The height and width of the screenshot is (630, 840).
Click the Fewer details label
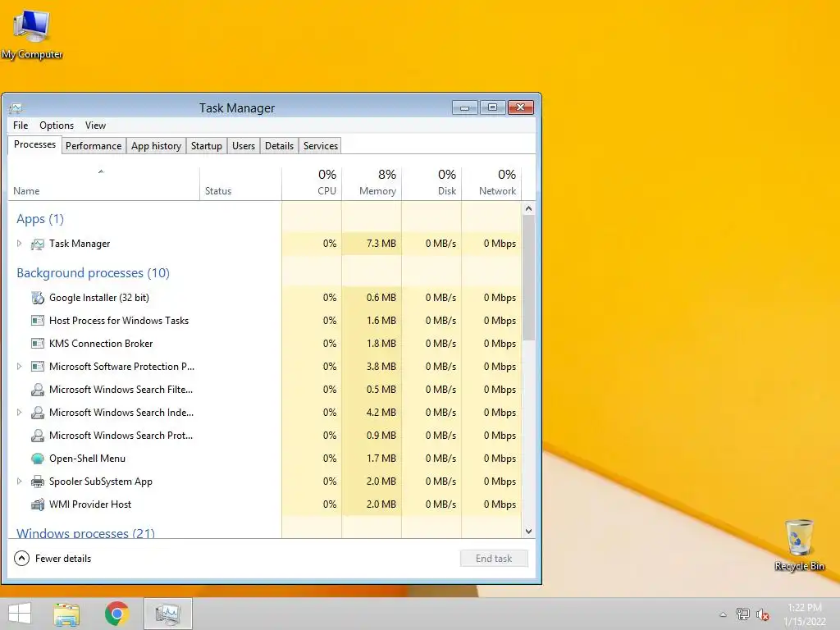point(63,559)
